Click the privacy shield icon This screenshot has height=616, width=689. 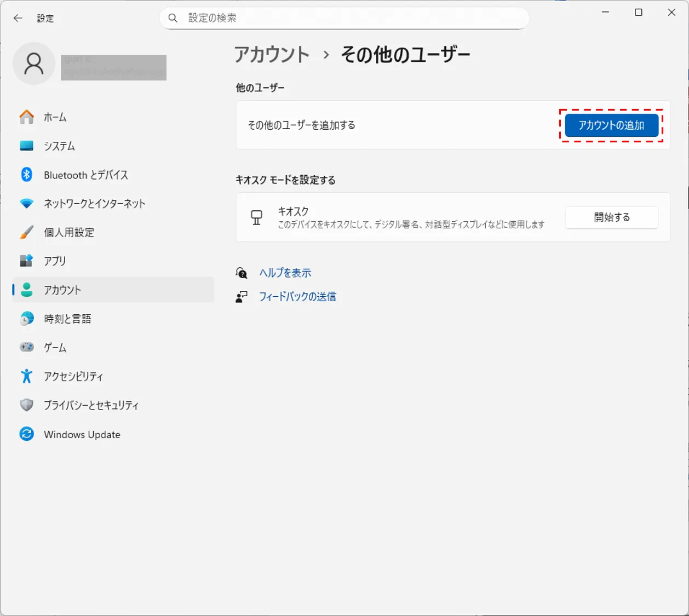[x=26, y=405]
